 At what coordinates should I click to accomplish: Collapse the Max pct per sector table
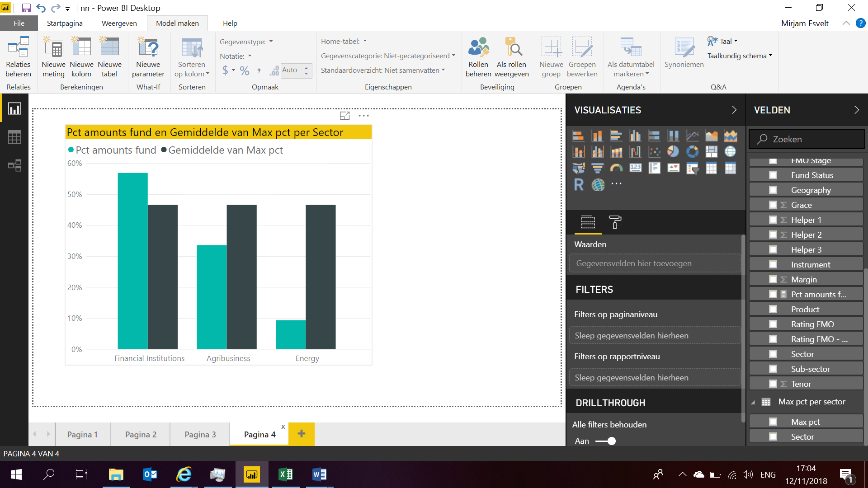point(753,402)
